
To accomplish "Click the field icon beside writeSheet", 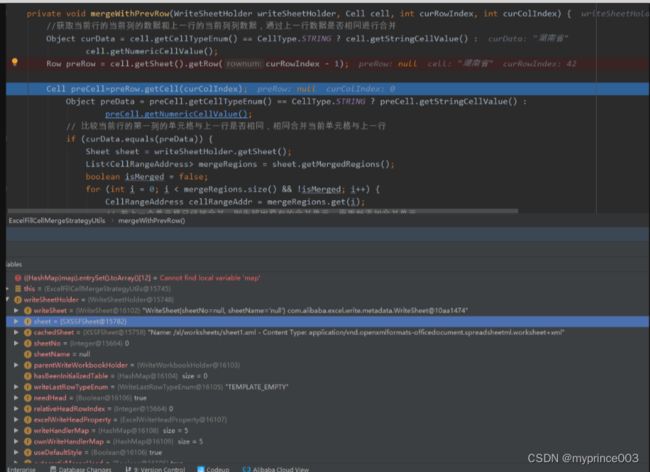I will (x=28, y=310).
